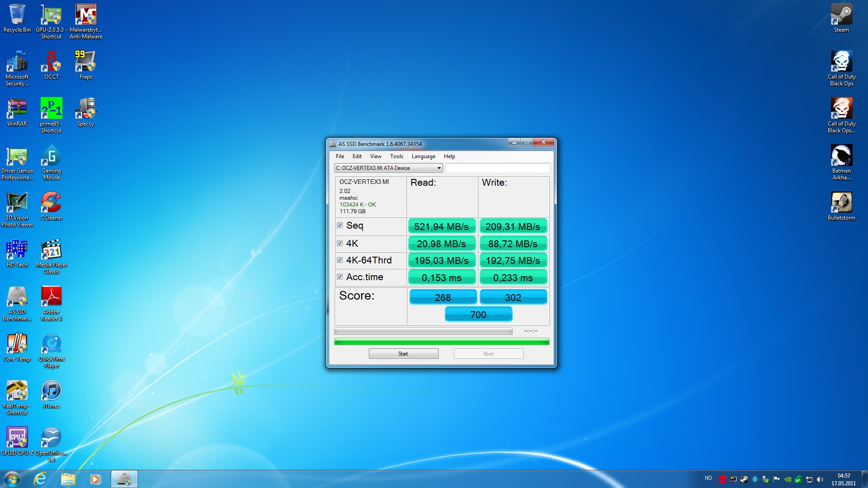Open Media Player Classic icon
Screen dimensions: 868x488
tap(52, 256)
